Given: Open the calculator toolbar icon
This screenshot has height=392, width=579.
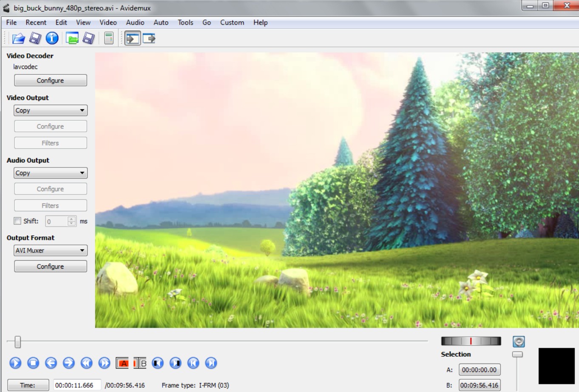Looking at the screenshot, I should [x=109, y=39].
